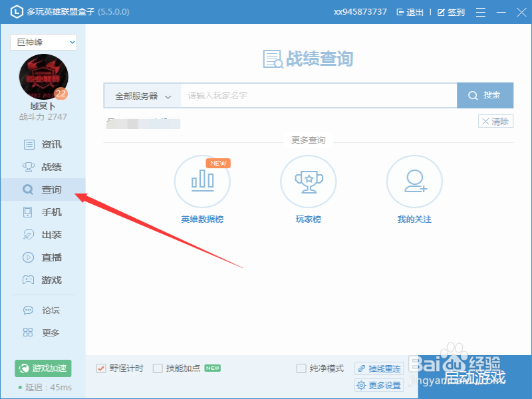Expand the 巨神峰 region dropdown
Viewport: 532px width, 399px height.
[43, 42]
